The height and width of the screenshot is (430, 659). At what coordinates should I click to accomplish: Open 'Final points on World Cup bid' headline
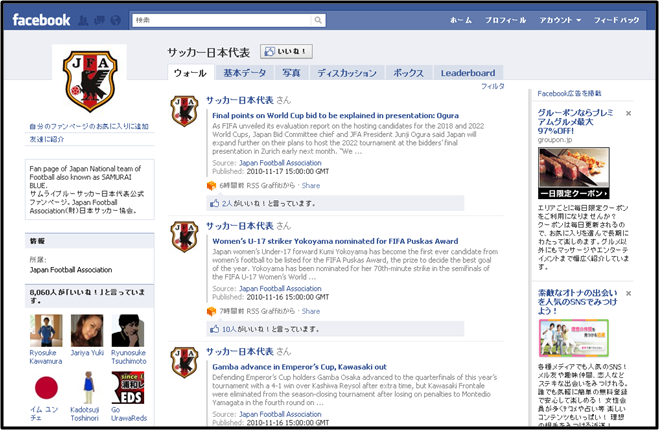pyautogui.click(x=335, y=116)
